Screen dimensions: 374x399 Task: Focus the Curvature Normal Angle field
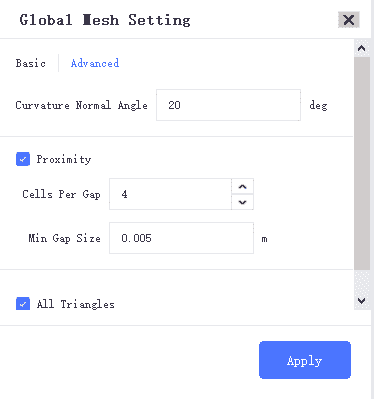click(228, 105)
